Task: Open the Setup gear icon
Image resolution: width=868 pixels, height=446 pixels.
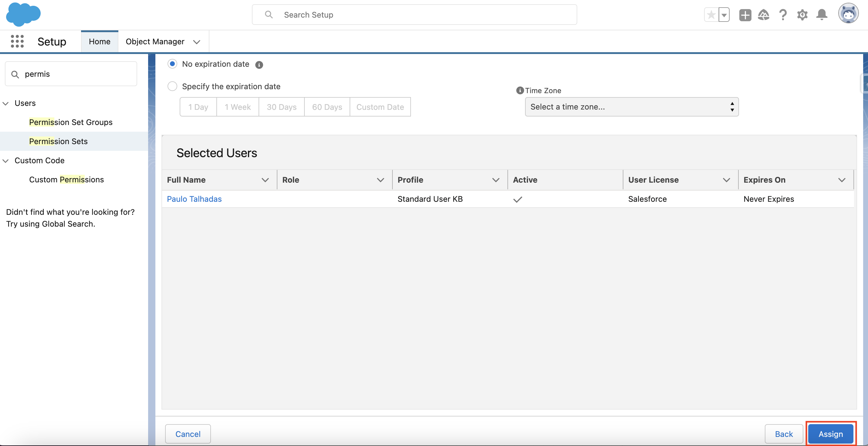Action: tap(802, 15)
